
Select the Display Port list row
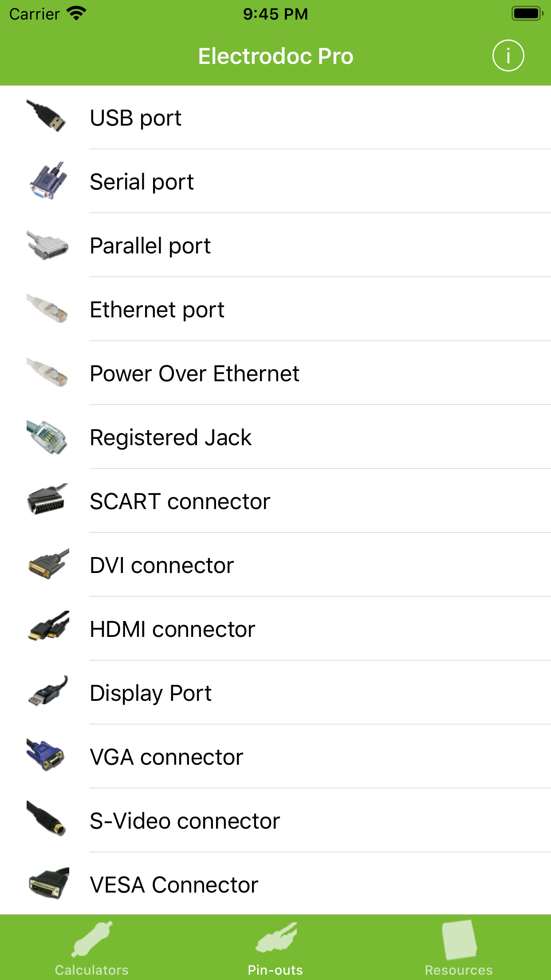pyautogui.click(x=275, y=693)
